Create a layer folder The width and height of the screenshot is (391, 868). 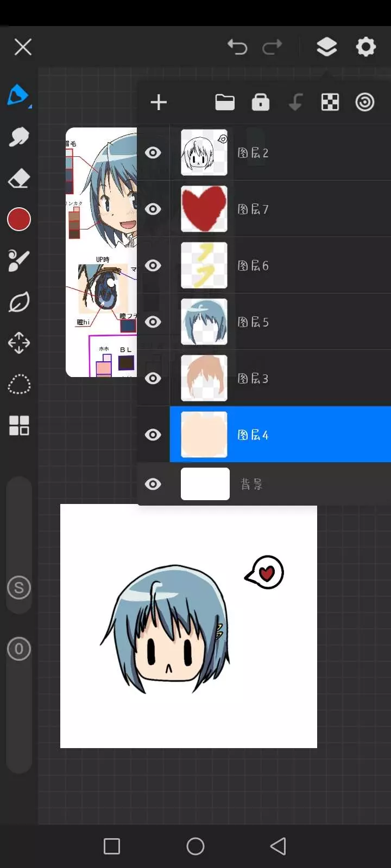[x=225, y=102]
